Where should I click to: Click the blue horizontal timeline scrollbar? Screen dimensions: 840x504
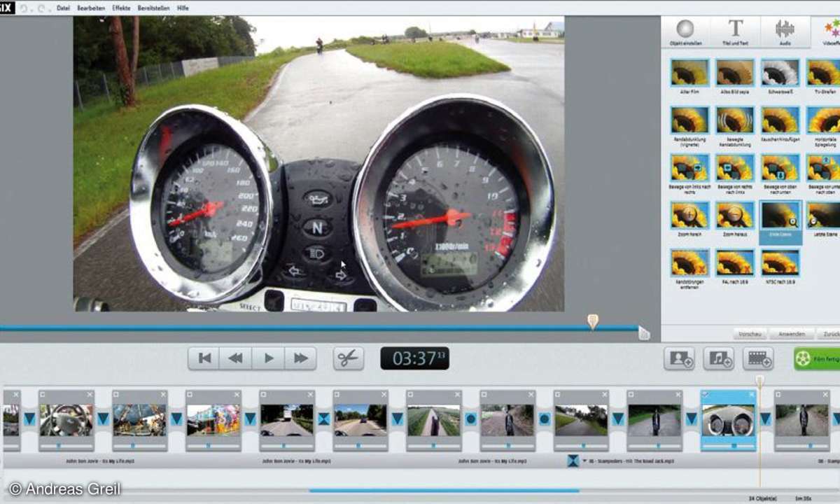[444, 491]
